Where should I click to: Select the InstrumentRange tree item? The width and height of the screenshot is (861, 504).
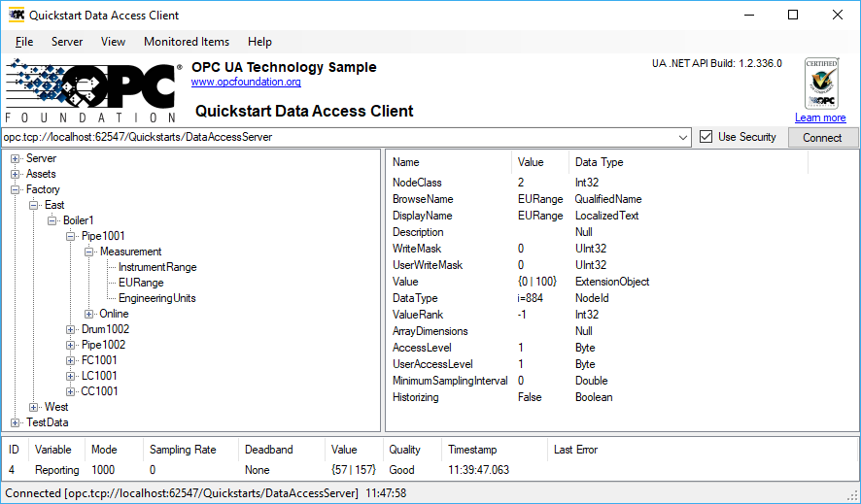click(x=157, y=267)
